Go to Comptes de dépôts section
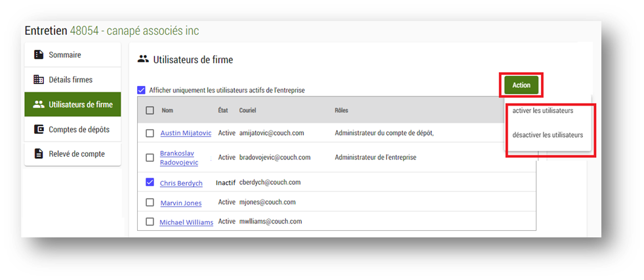Viewport: 644px width, 280px height. pos(79,129)
